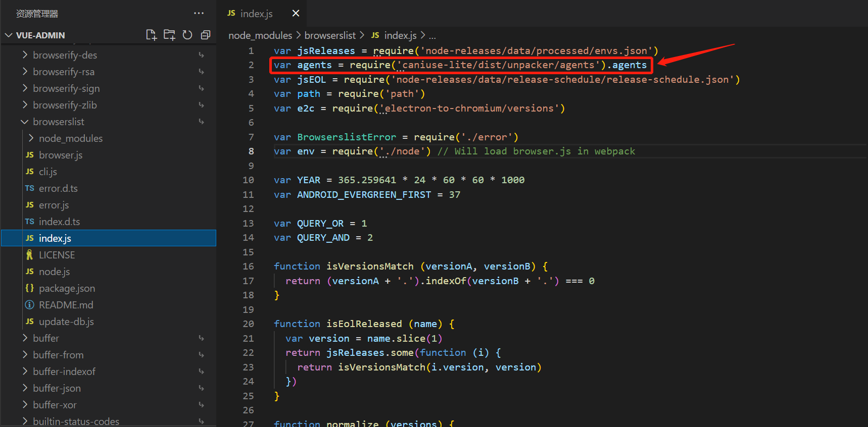Open package.json in the tree
868x427 pixels.
[x=109, y=288]
